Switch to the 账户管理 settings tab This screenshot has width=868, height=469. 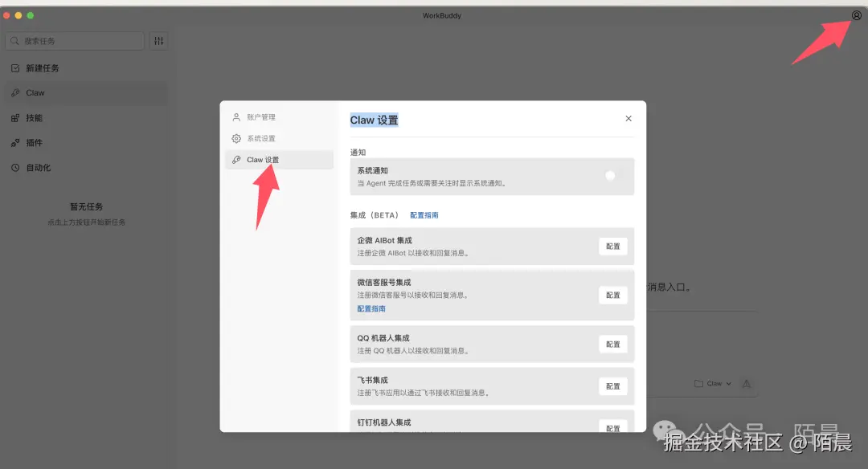pos(257,116)
